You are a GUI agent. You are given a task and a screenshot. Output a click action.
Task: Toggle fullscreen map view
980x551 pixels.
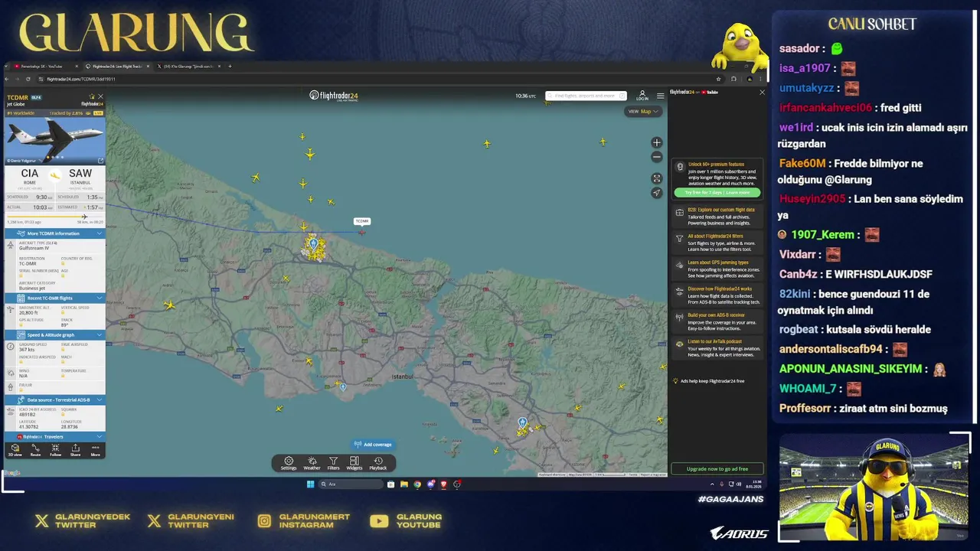point(656,178)
